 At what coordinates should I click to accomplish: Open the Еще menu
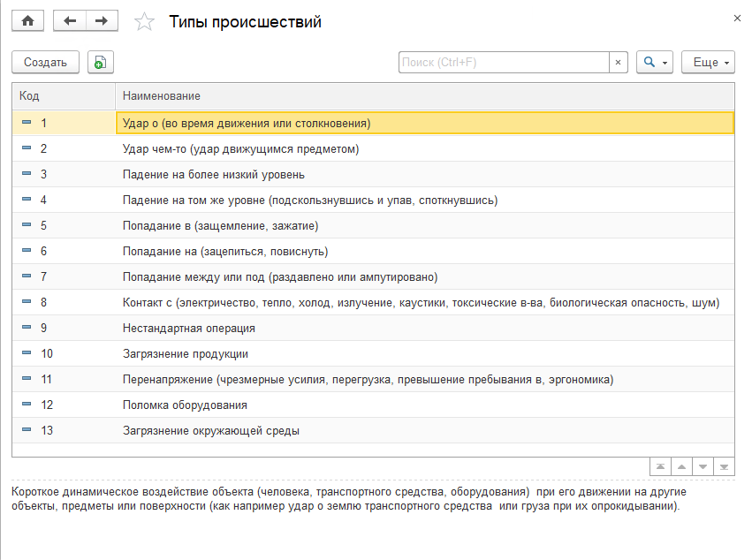[708, 63]
